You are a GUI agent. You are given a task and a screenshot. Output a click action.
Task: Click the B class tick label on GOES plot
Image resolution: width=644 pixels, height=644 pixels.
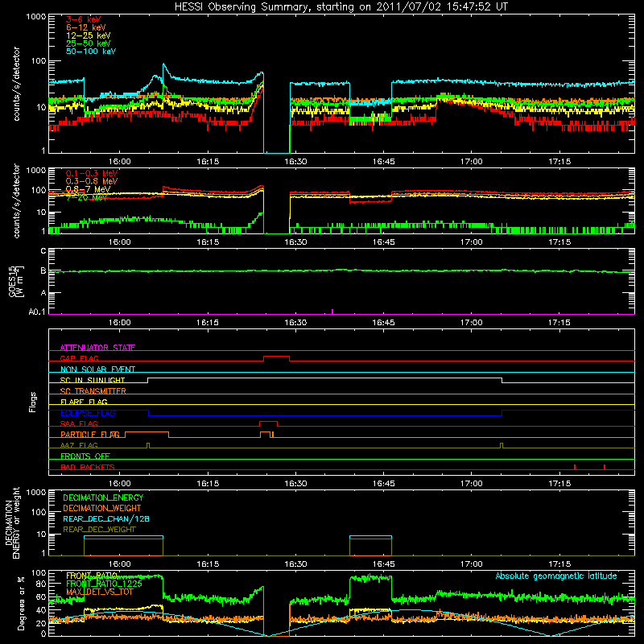coord(43,271)
